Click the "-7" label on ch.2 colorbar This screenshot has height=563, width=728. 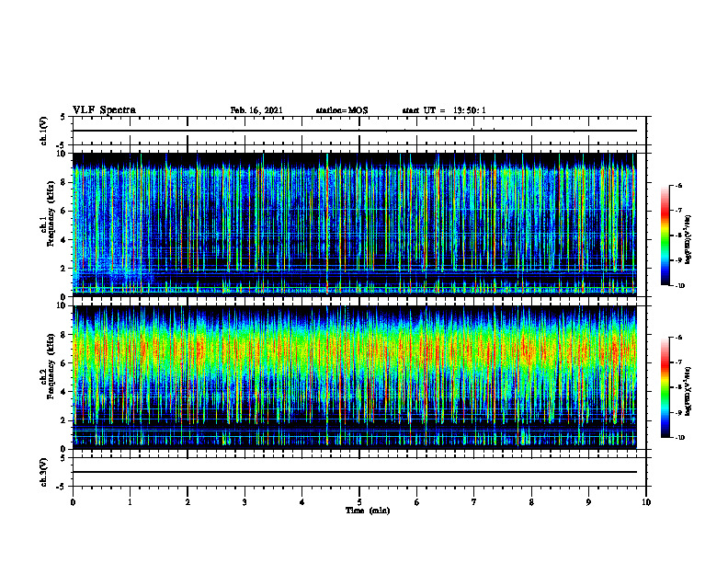point(678,362)
